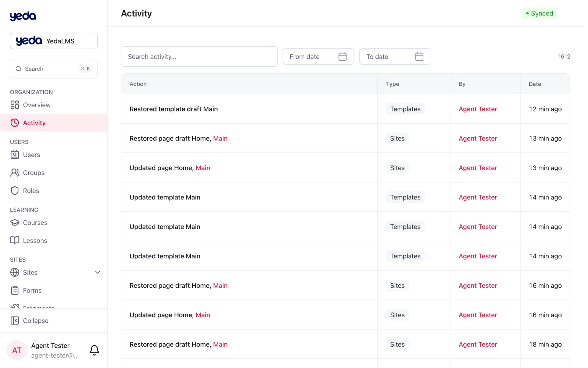Open the From date picker field

click(318, 57)
